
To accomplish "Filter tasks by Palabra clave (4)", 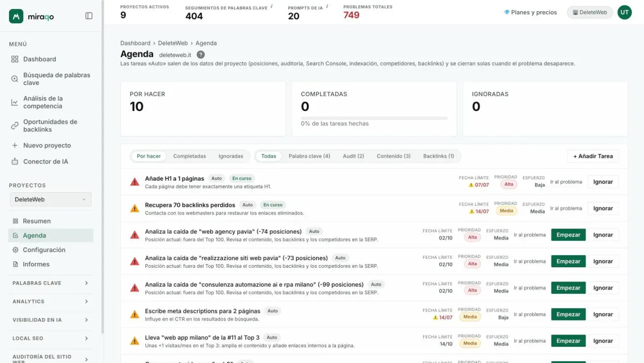I will click(309, 156).
